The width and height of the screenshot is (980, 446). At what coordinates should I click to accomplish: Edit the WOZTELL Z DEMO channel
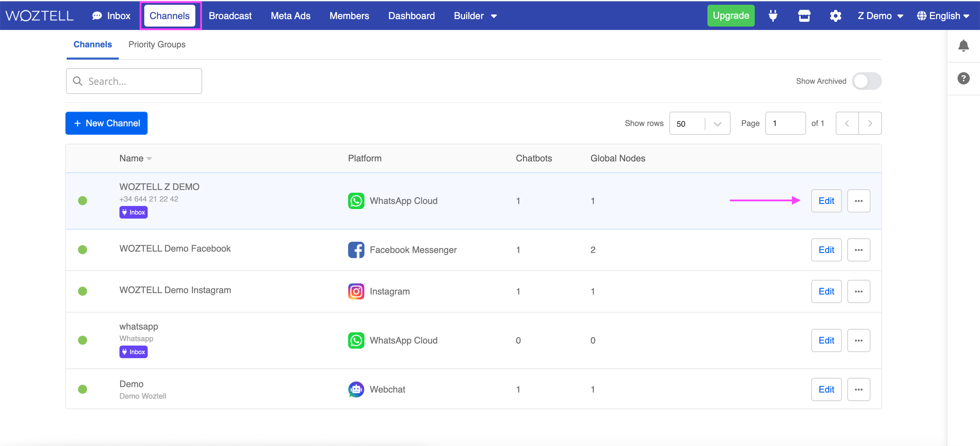826,201
